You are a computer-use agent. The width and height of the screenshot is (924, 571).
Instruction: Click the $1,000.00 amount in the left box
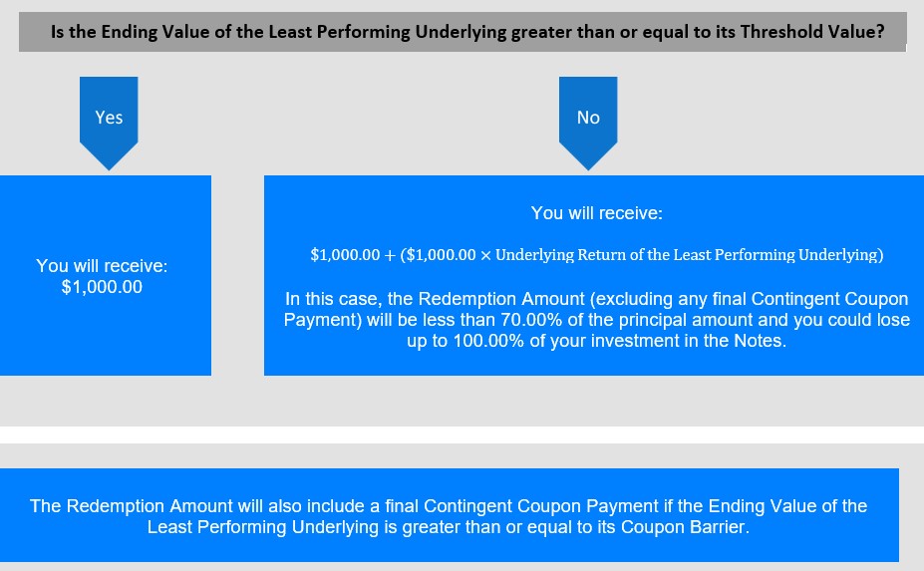pyautogui.click(x=102, y=287)
